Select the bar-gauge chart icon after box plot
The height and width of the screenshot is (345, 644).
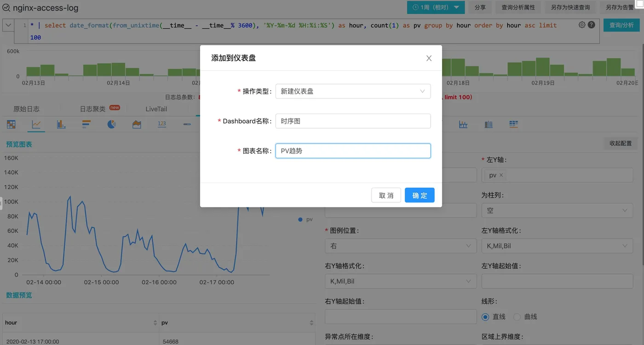(x=489, y=124)
